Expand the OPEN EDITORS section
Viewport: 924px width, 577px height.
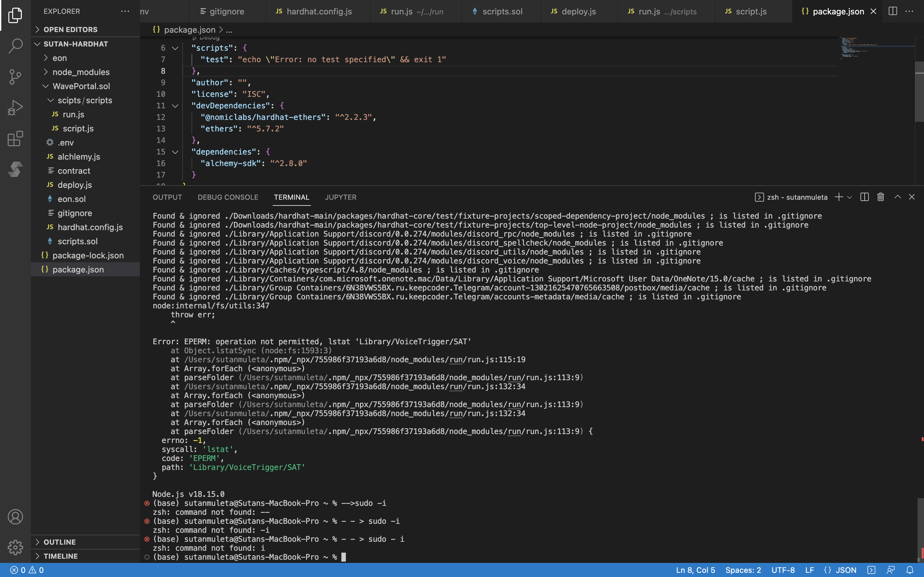(x=71, y=29)
